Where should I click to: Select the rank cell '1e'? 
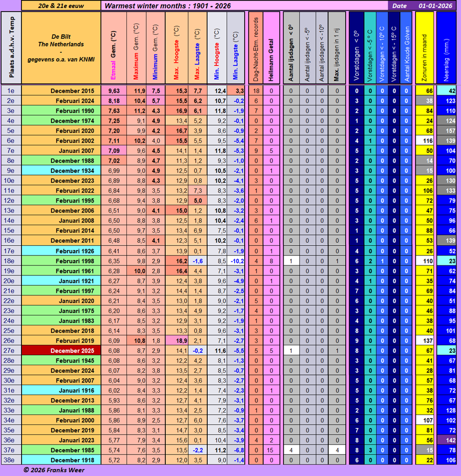[10, 91]
